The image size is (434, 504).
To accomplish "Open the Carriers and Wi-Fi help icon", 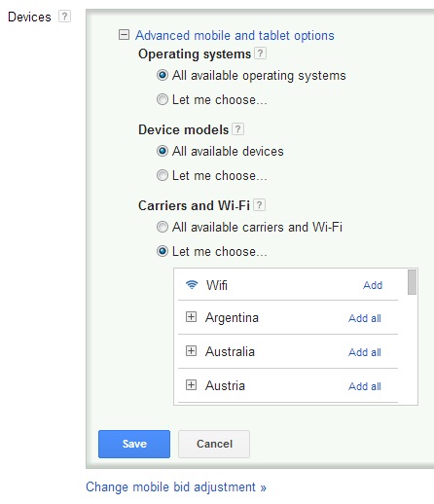I will 259,205.
